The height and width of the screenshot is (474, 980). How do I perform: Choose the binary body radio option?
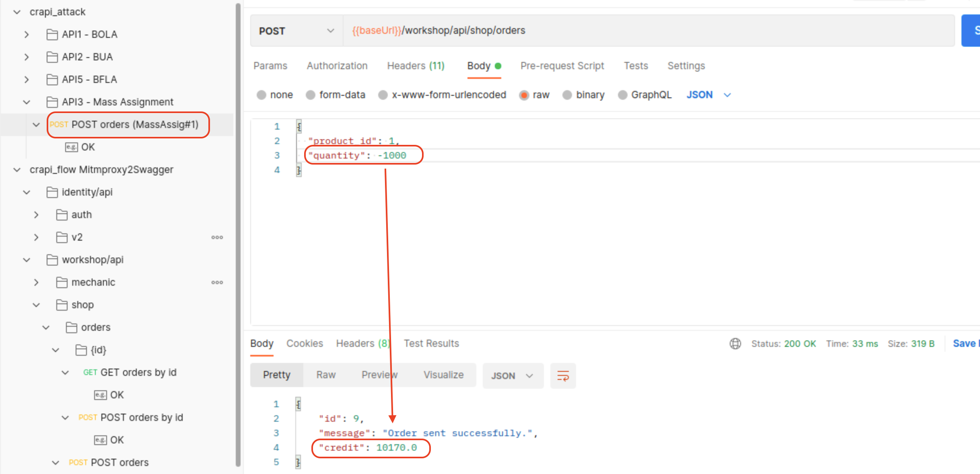(567, 95)
